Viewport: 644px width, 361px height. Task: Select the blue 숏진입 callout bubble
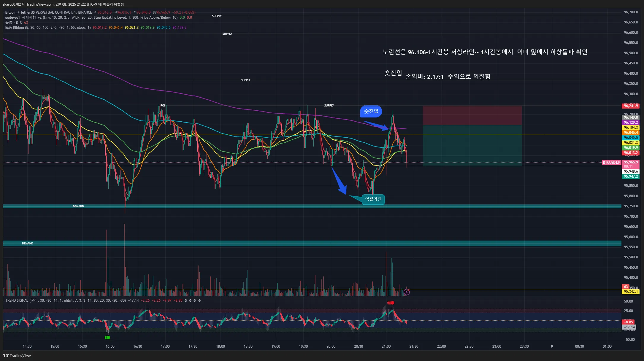click(371, 111)
